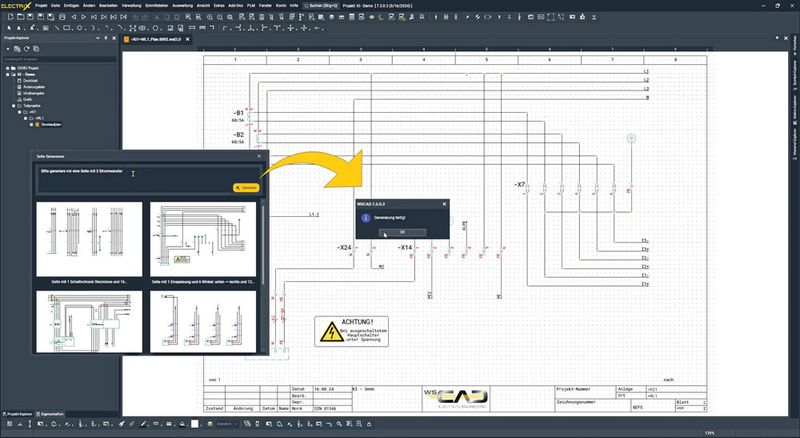Click the pencil icon in bottom toolbar

(143, 424)
